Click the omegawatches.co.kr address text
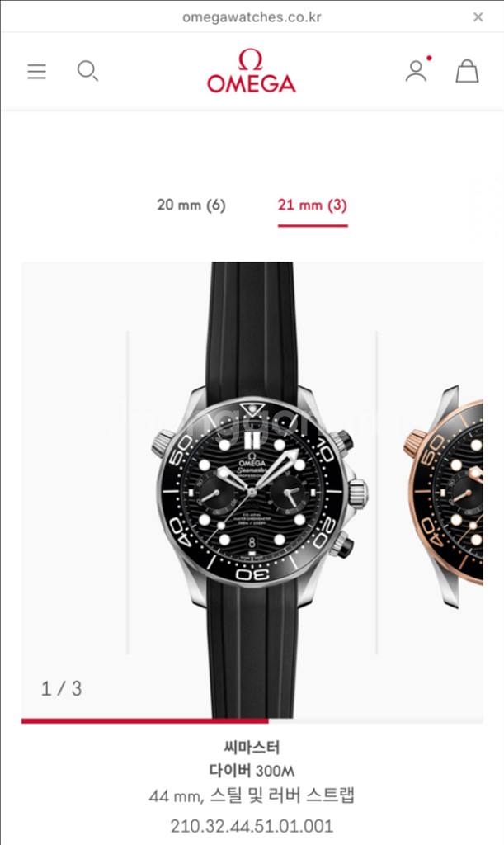 (x=252, y=17)
